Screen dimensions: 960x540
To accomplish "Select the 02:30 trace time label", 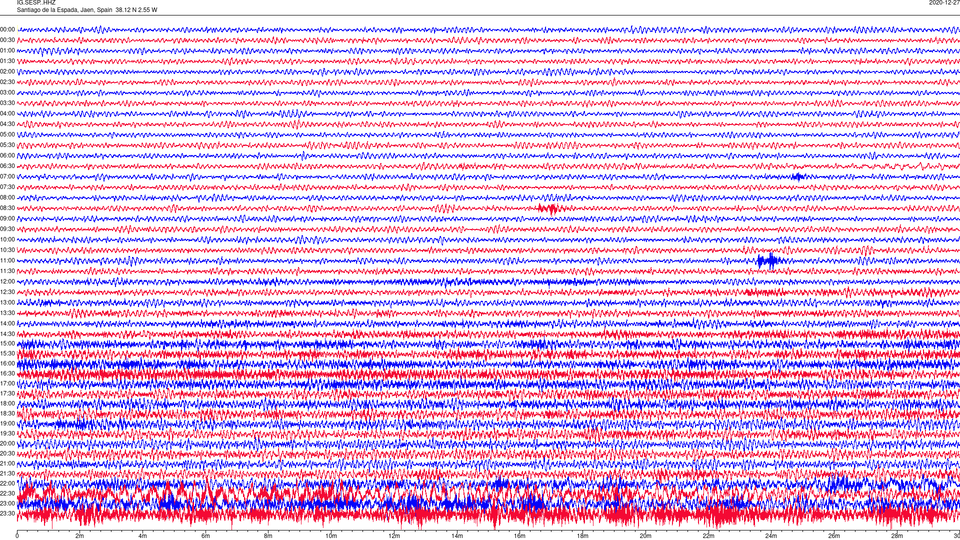I will 7,81.
